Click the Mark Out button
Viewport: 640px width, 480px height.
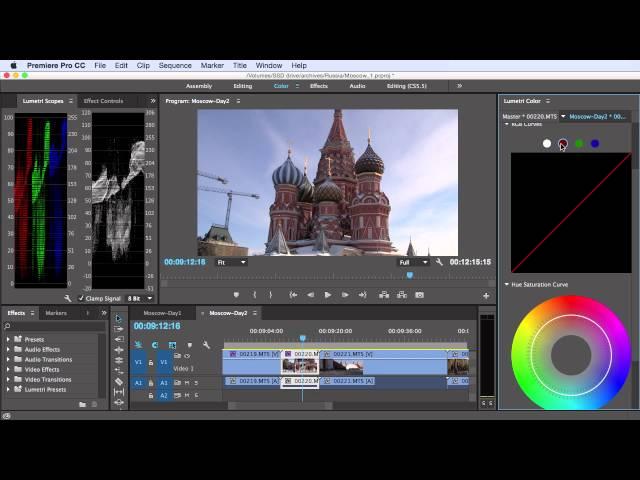pos(270,295)
